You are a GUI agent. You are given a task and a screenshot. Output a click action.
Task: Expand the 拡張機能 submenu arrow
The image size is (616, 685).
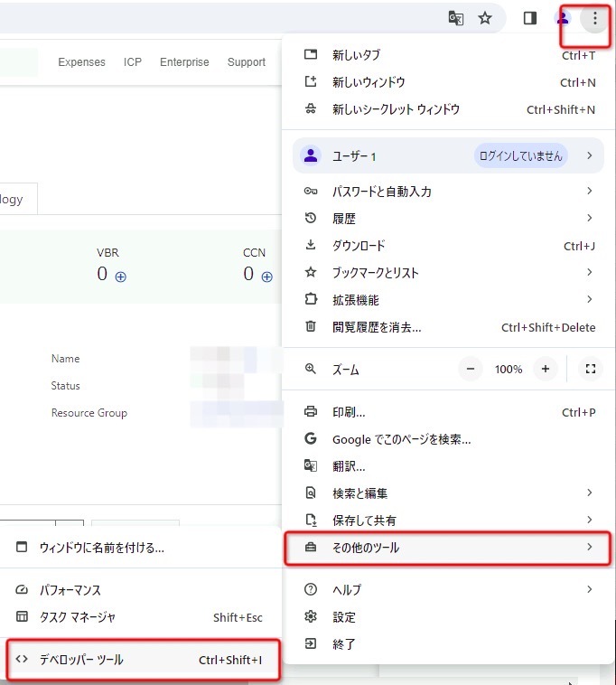click(590, 299)
